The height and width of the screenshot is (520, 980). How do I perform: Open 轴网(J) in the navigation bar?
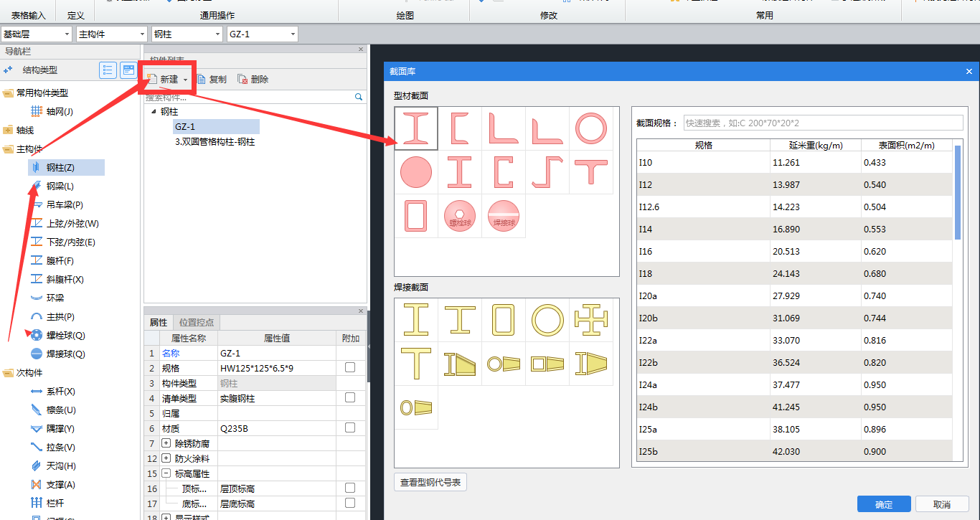[x=60, y=112]
